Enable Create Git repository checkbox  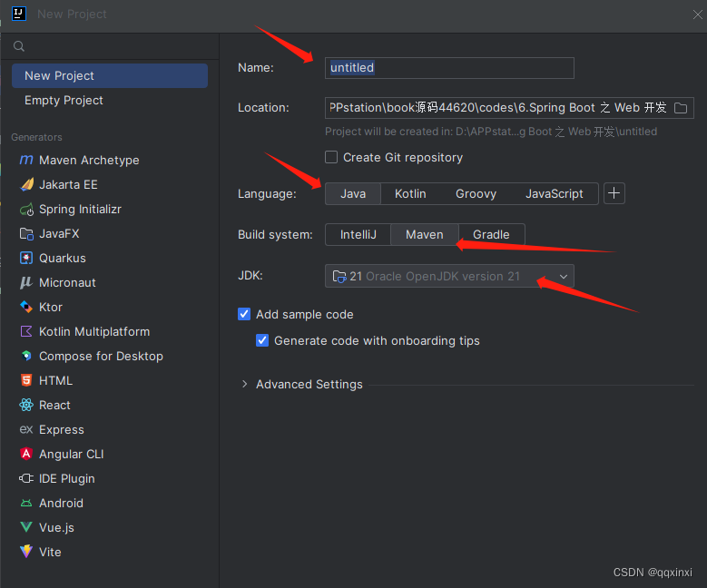(331, 158)
